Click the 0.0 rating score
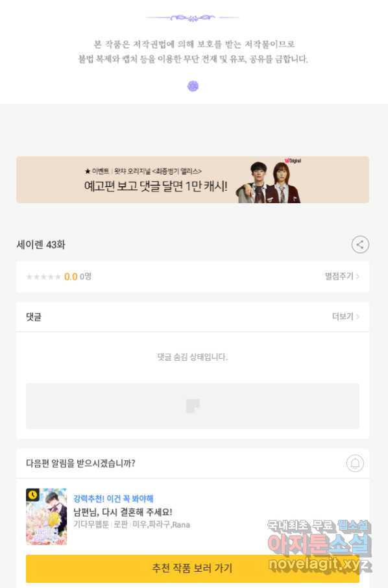This screenshot has width=388, height=588. click(x=71, y=276)
